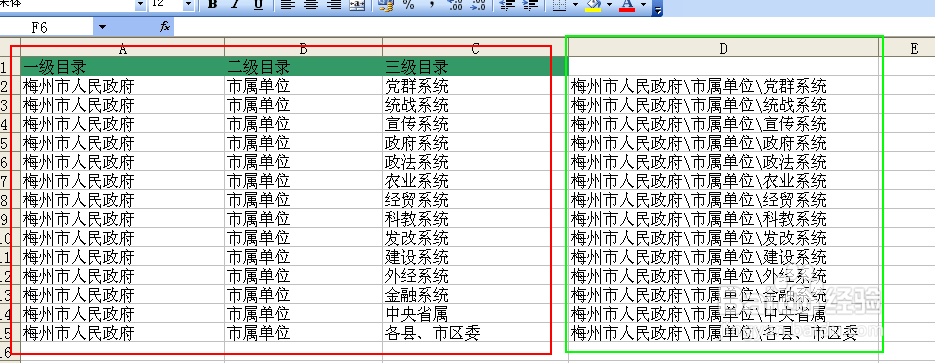The image size is (935, 363).
Task: Open the Name Box dropdown arrow
Action: click(102, 27)
